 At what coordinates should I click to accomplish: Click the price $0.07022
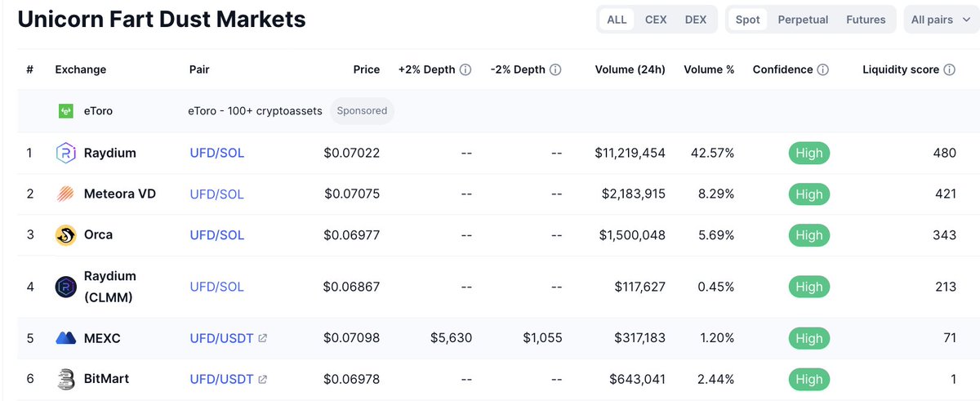coord(352,153)
